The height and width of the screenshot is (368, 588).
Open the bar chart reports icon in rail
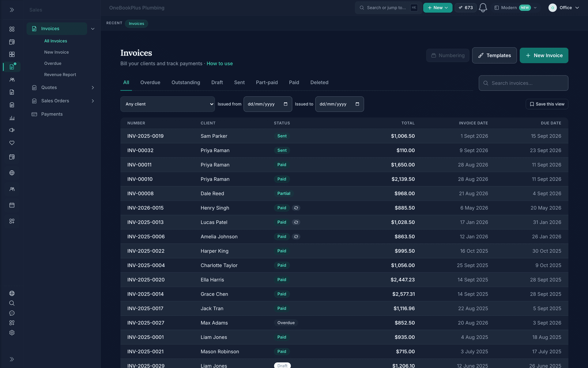click(x=12, y=118)
